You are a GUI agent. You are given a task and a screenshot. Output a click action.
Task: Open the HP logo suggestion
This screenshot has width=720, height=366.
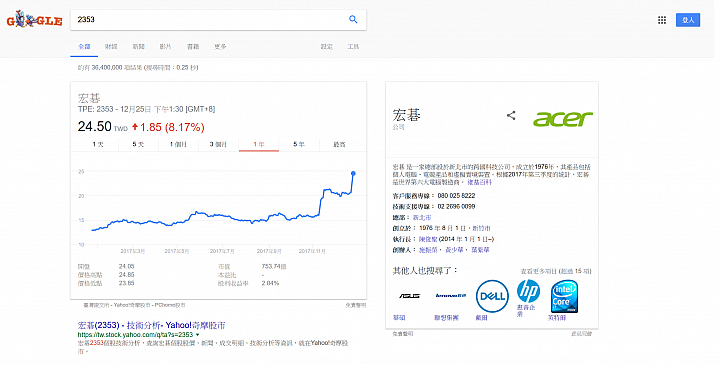click(528, 291)
